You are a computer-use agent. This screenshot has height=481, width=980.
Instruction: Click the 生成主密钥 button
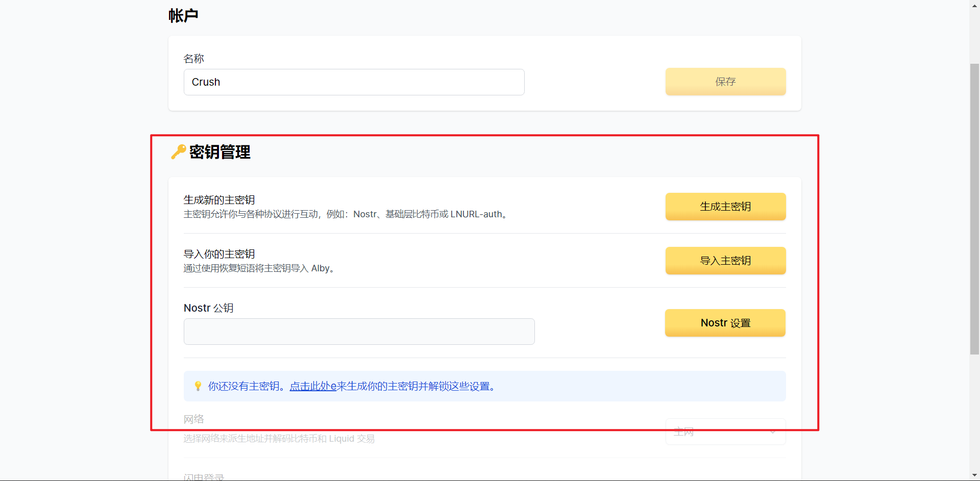coord(725,207)
